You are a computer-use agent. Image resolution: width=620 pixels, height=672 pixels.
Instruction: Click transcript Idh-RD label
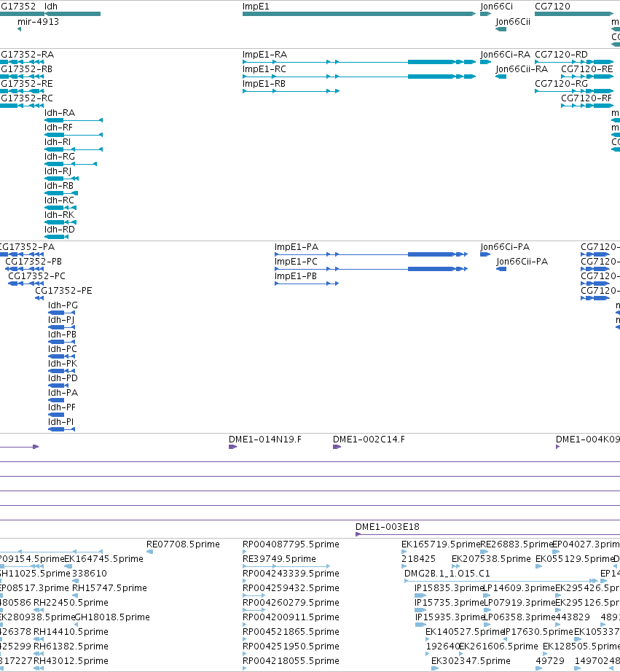click(x=60, y=230)
